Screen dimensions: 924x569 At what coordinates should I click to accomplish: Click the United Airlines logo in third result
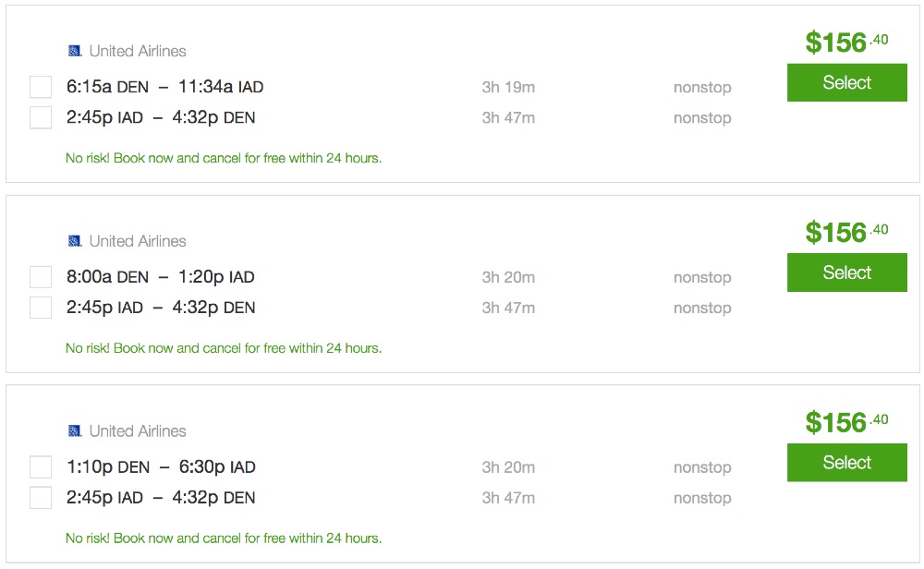(x=75, y=431)
